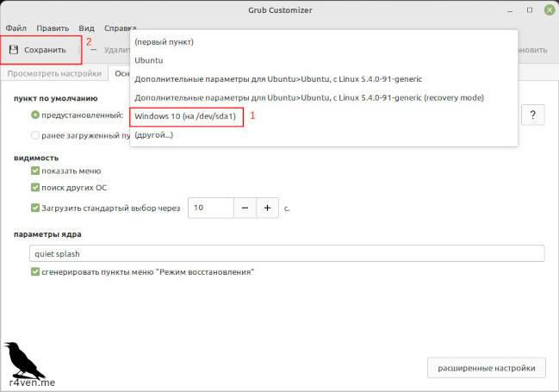Click the question mark help button

coord(533,115)
